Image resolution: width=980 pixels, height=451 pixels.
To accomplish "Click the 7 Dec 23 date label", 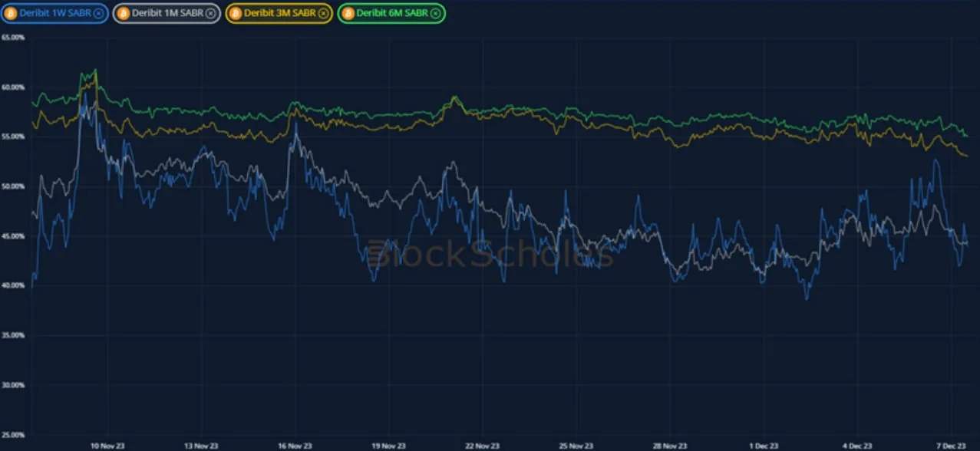I will [x=951, y=446].
